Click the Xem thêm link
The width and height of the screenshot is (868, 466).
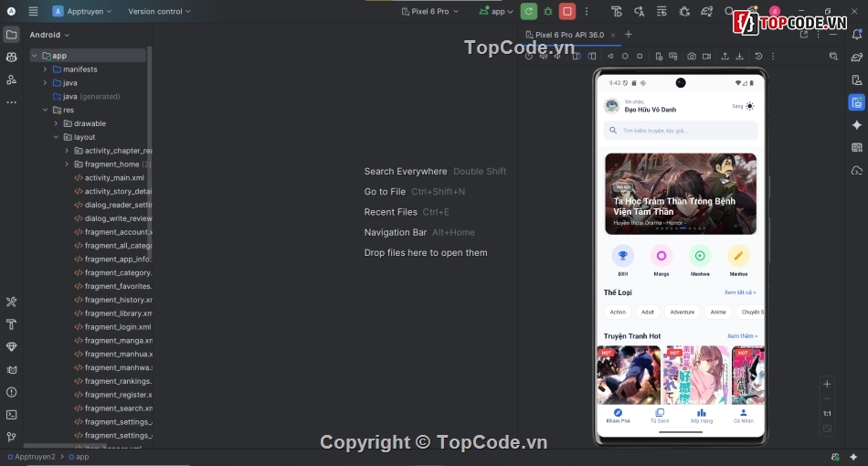pyautogui.click(x=742, y=336)
